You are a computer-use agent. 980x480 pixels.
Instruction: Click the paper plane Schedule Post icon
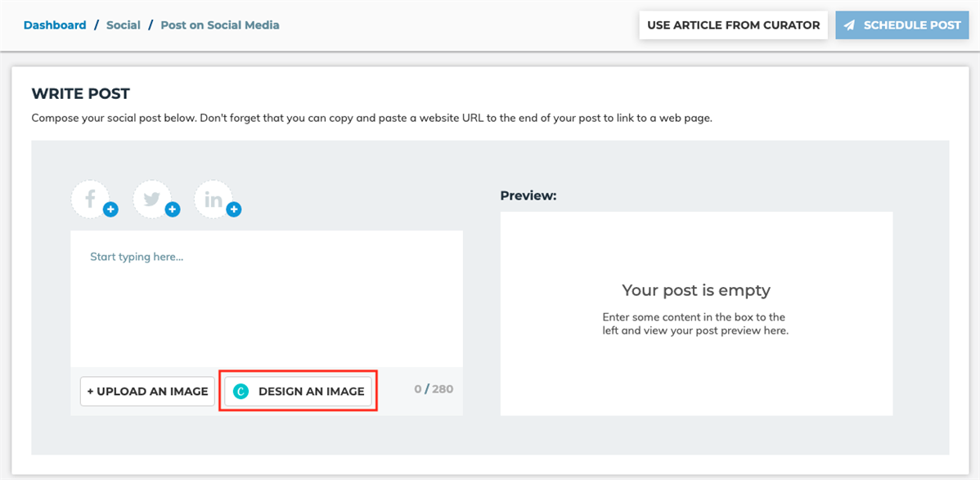point(849,25)
